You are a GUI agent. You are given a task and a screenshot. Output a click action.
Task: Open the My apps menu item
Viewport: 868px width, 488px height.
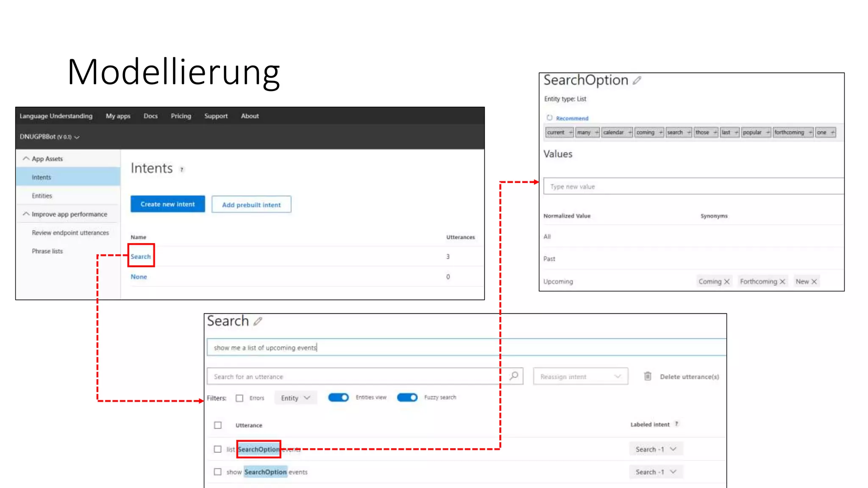[x=118, y=116]
